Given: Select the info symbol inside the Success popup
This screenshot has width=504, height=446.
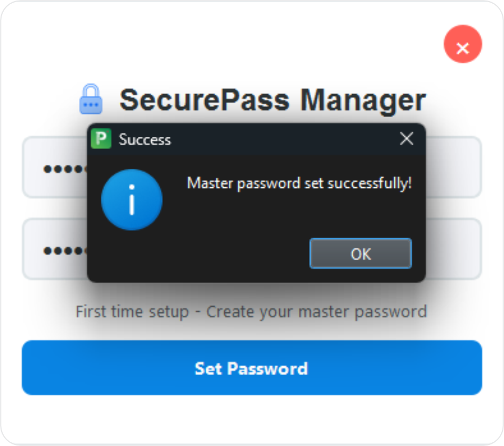Looking at the screenshot, I should (x=131, y=199).
